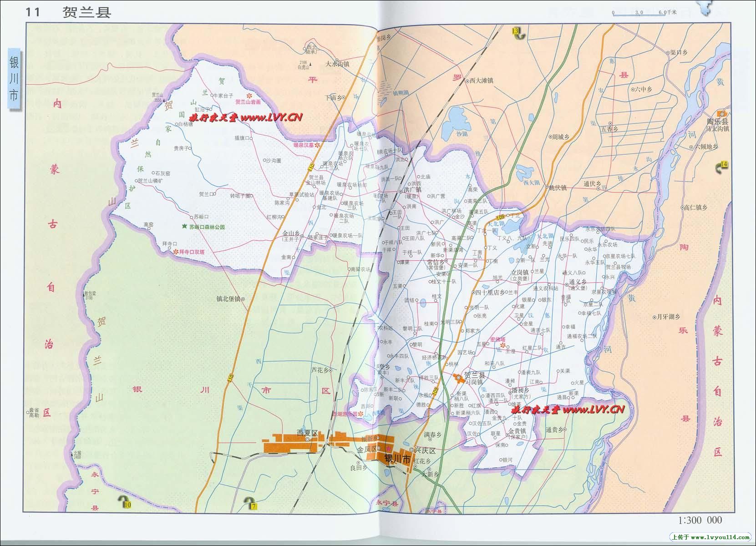The height and width of the screenshot is (546, 756).
Task: Click the 通贵乡 label
Action: [555, 429]
